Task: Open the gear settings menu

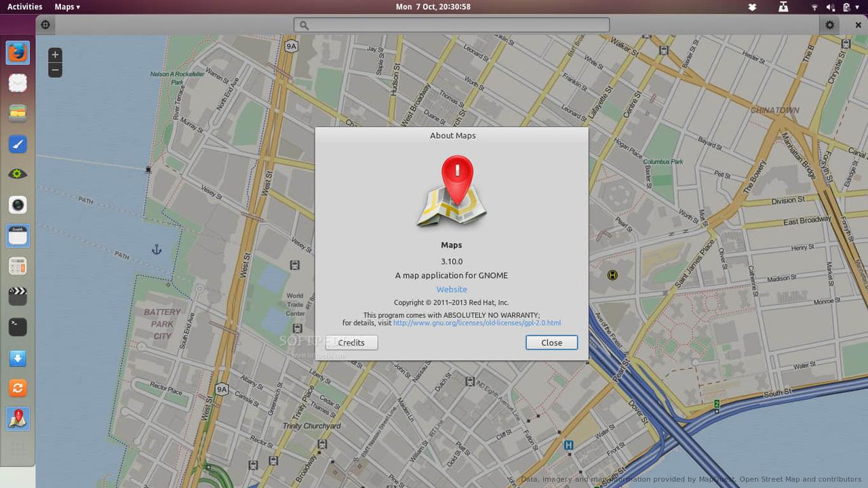Action: (x=829, y=25)
